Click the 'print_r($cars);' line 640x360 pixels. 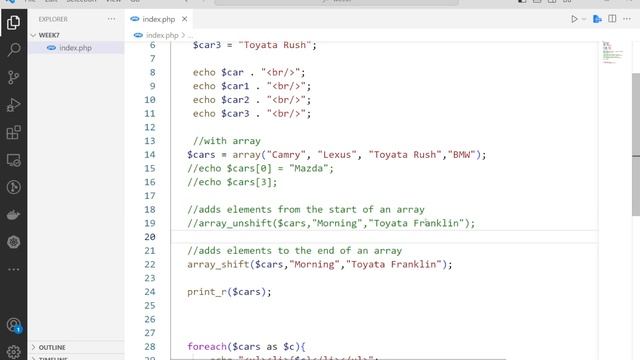click(229, 292)
